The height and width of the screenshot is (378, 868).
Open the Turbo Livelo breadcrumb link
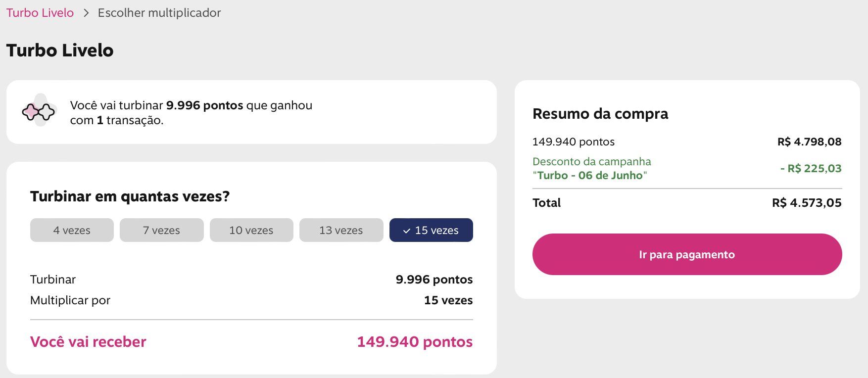[40, 13]
